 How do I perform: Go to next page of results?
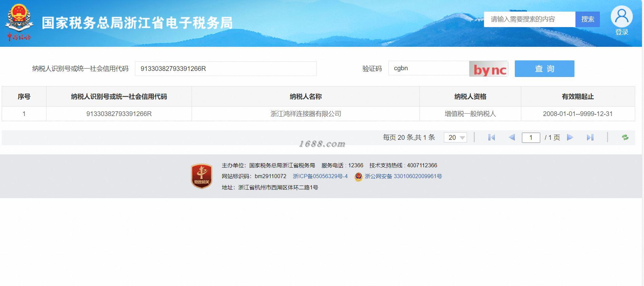click(570, 137)
